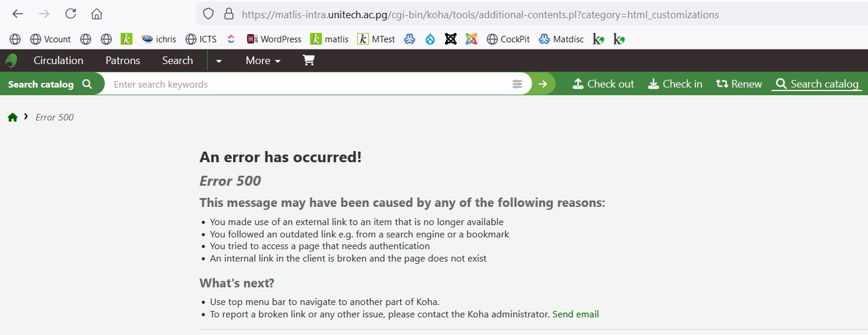Image resolution: width=868 pixels, height=335 pixels.
Task: Click the browser address bar URL
Action: click(480, 14)
